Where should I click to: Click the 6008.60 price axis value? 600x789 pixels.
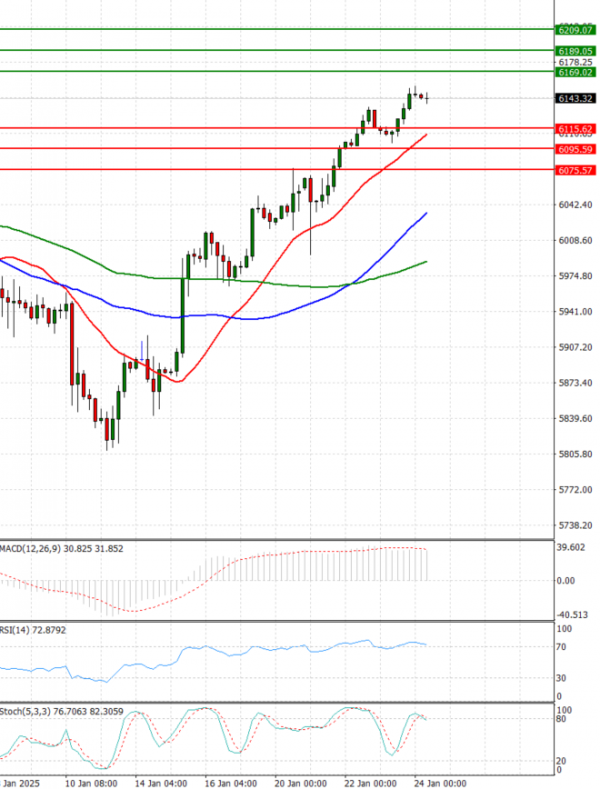pyautogui.click(x=575, y=241)
